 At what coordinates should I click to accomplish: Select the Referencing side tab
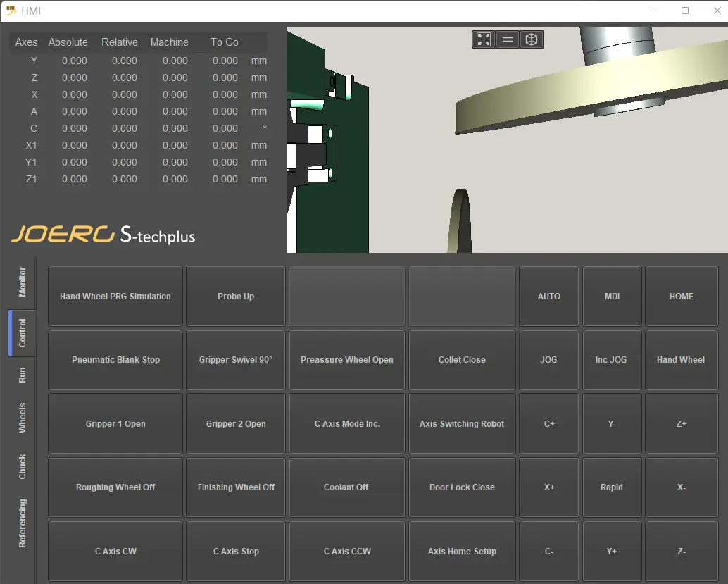click(22, 523)
